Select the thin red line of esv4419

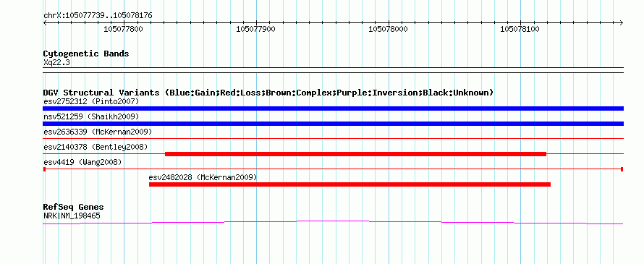coord(333,169)
